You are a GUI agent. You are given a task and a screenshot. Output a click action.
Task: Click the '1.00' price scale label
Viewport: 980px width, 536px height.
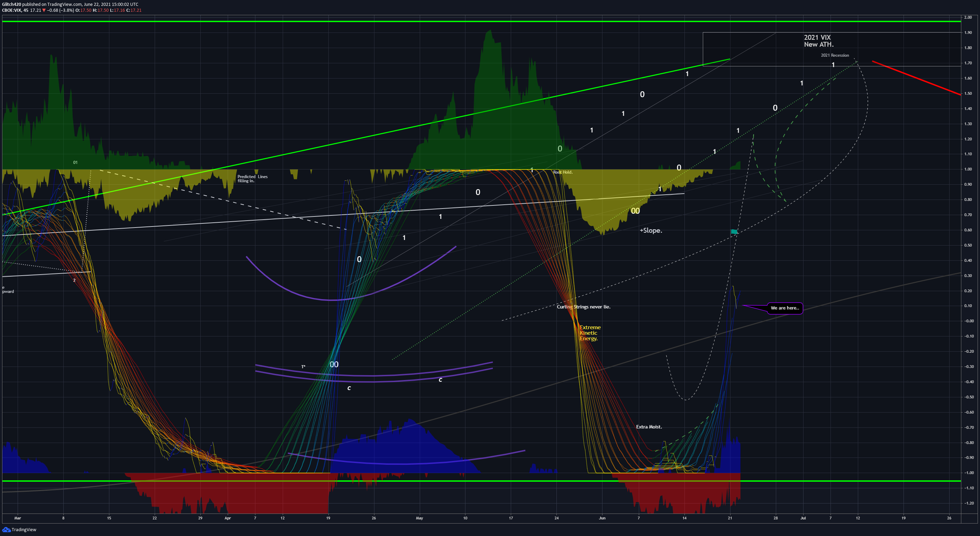[x=968, y=169]
